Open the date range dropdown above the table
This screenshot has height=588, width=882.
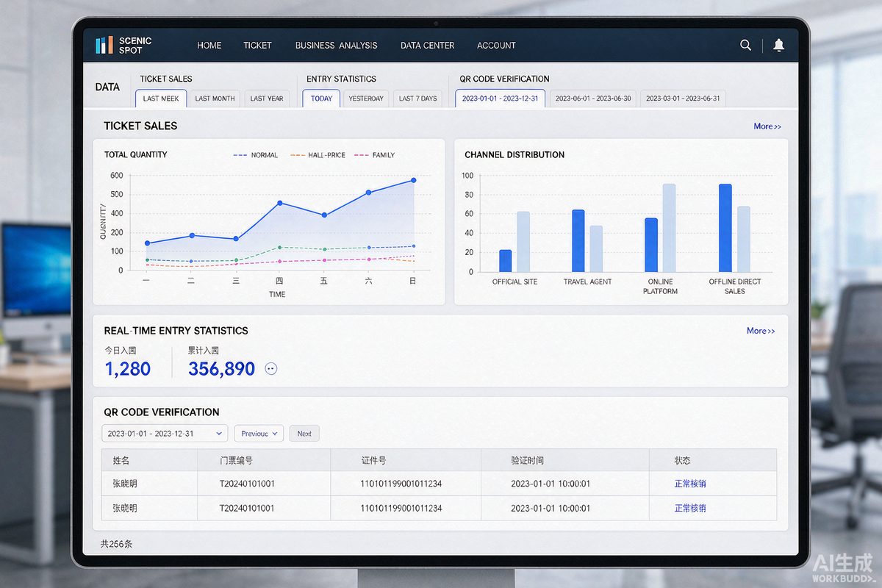point(165,434)
